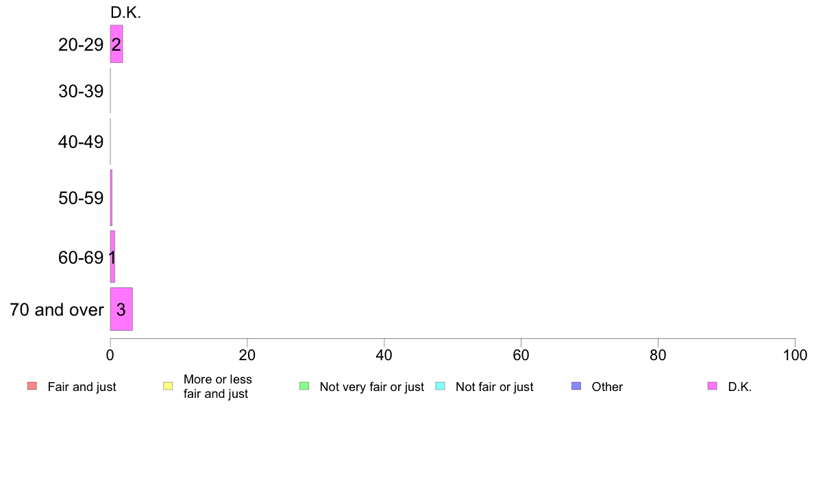
Task: Select the magenta bar for ages 20-29
Action: 116,45
